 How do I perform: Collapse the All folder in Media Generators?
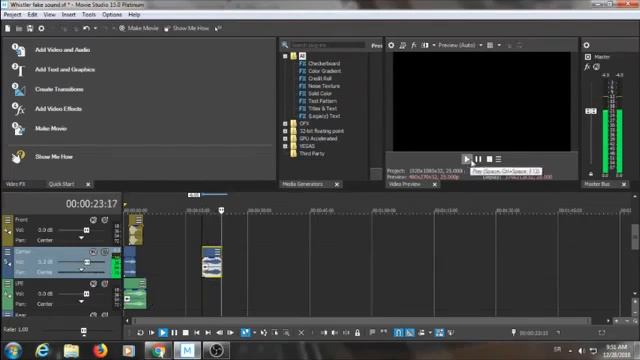(x=285, y=56)
